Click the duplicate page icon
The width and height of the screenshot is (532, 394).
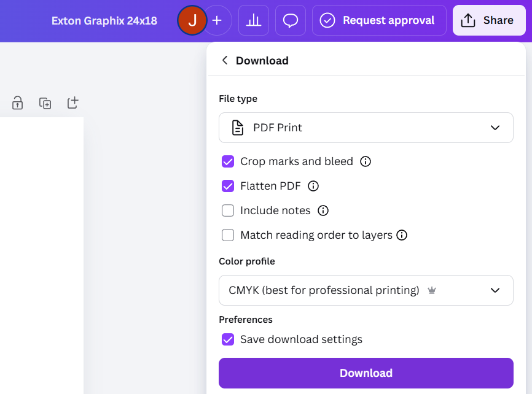[x=45, y=103]
